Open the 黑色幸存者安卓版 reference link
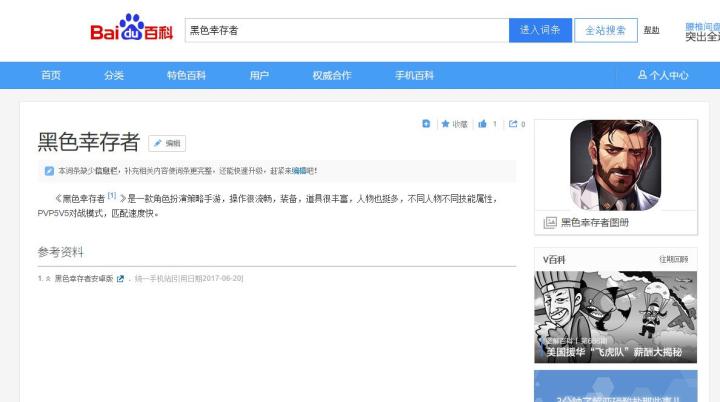Image resolution: width=720 pixels, height=402 pixels. pyautogui.click(x=84, y=278)
